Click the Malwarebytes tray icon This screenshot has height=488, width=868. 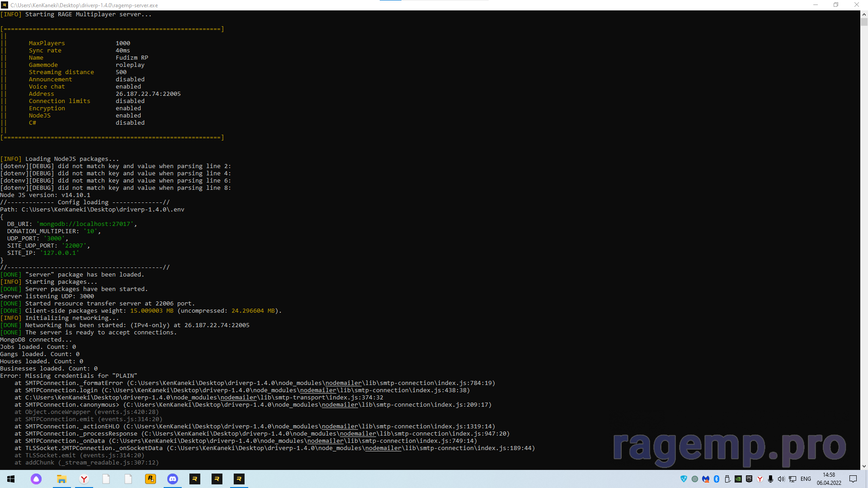point(706,479)
